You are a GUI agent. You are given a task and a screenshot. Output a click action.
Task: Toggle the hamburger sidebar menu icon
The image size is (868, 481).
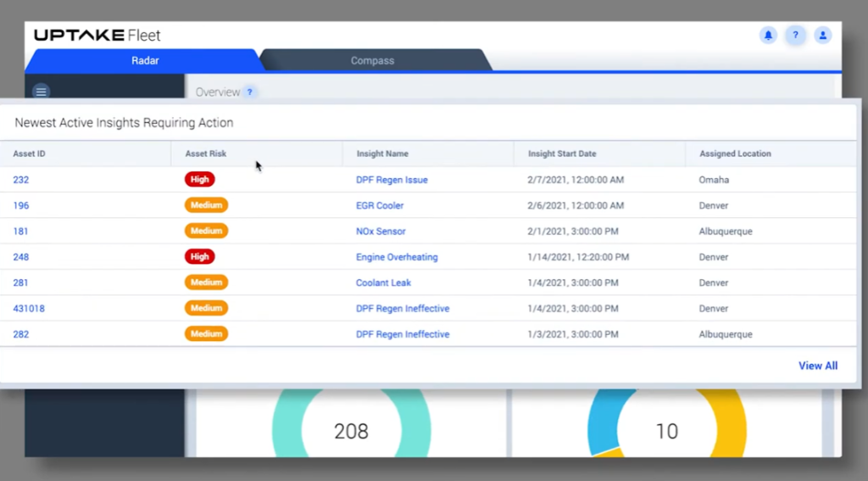point(41,92)
